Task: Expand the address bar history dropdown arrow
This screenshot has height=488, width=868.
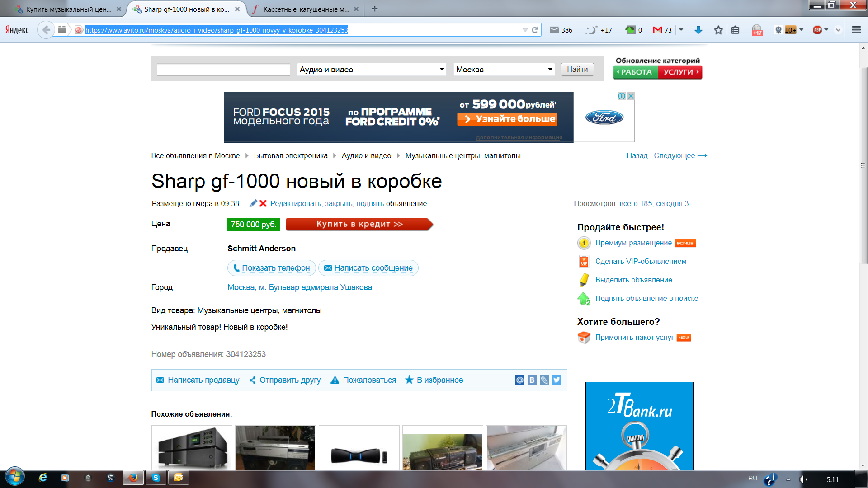Action: pos(525,30)
